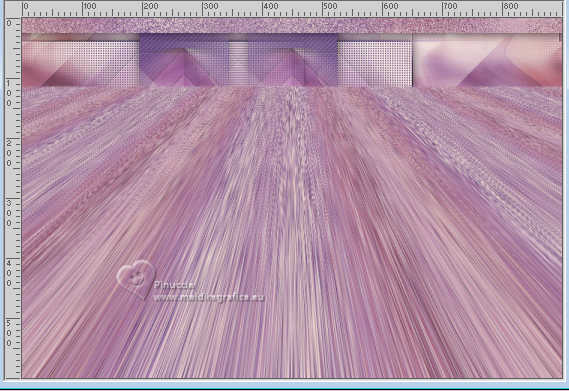Click the 400 mark on vertical ruler
This screenshot has height=391, width=569.
pos(9,273)
